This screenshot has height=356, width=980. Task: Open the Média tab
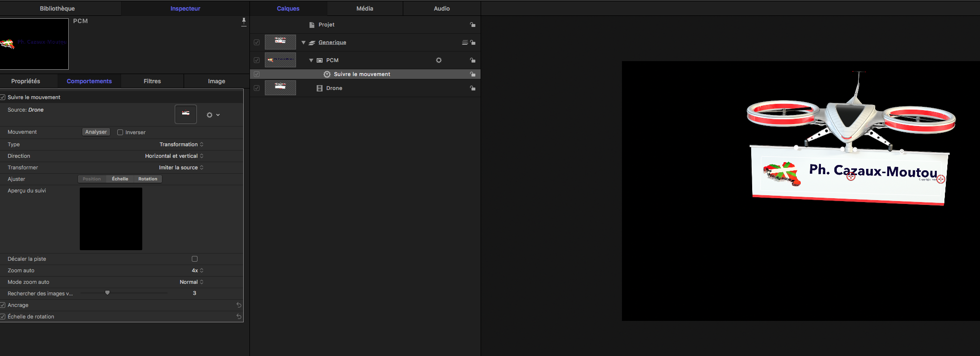pyautogui.click(x=365, y=8)
